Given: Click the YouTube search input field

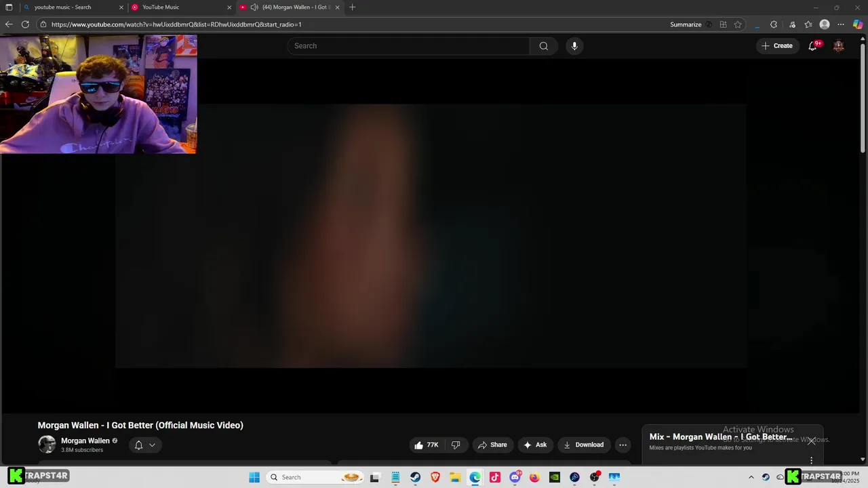Looking at the screenshot, I should tap(408, 46).
